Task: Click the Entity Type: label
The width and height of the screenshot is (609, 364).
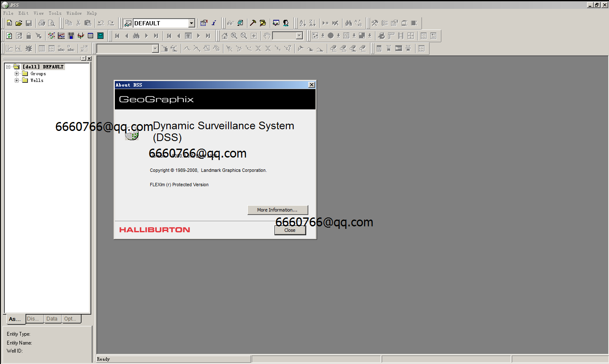Action: click(x=19, y=334)
